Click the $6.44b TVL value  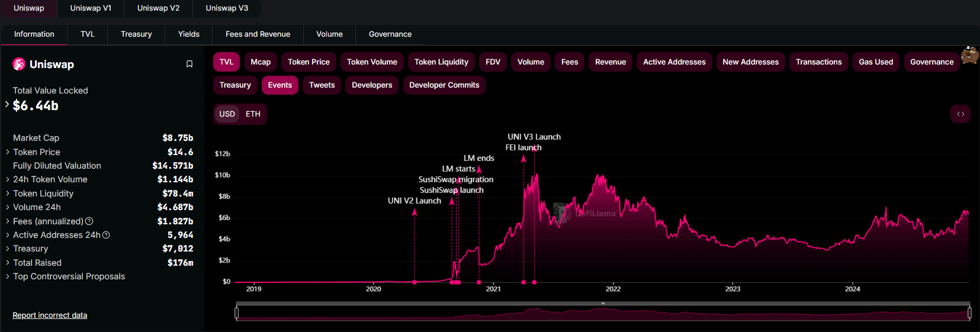[x=36, y=106]
